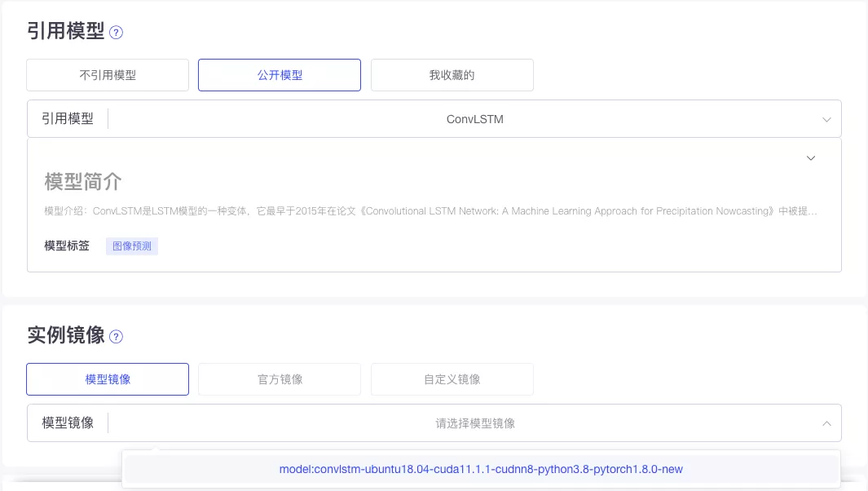Select the 不引用模型 option
The width and height of the screenshot is (868, 491).
pos(107,74)
